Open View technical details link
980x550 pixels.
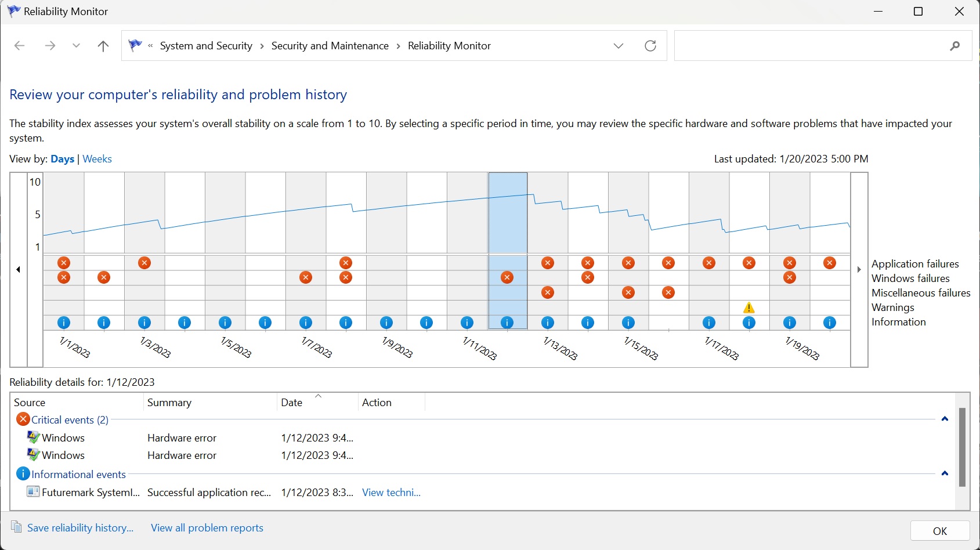pyautogui.click(x=392, y=493)
